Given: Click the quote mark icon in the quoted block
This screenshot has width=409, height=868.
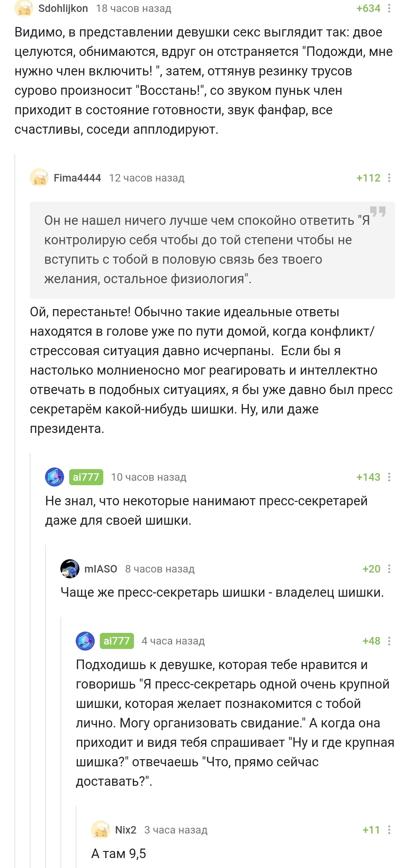Looking at the screenshot, I should click(x=378, y=212).
